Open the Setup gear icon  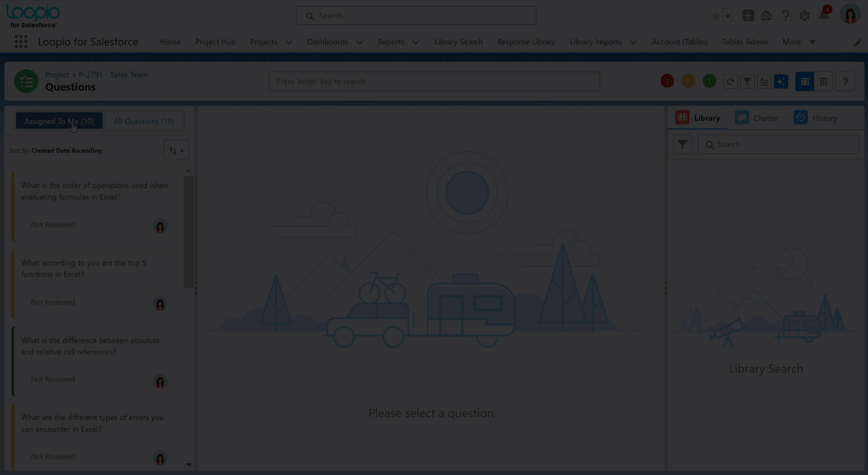pos(805,16)
